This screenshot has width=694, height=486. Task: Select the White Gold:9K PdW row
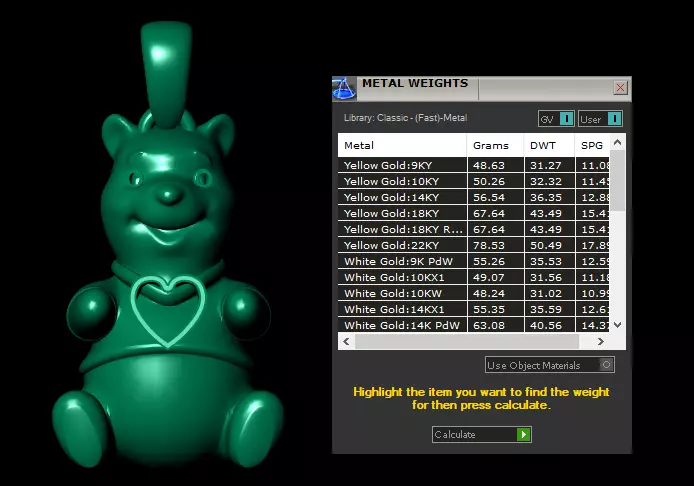click(474, 261)
